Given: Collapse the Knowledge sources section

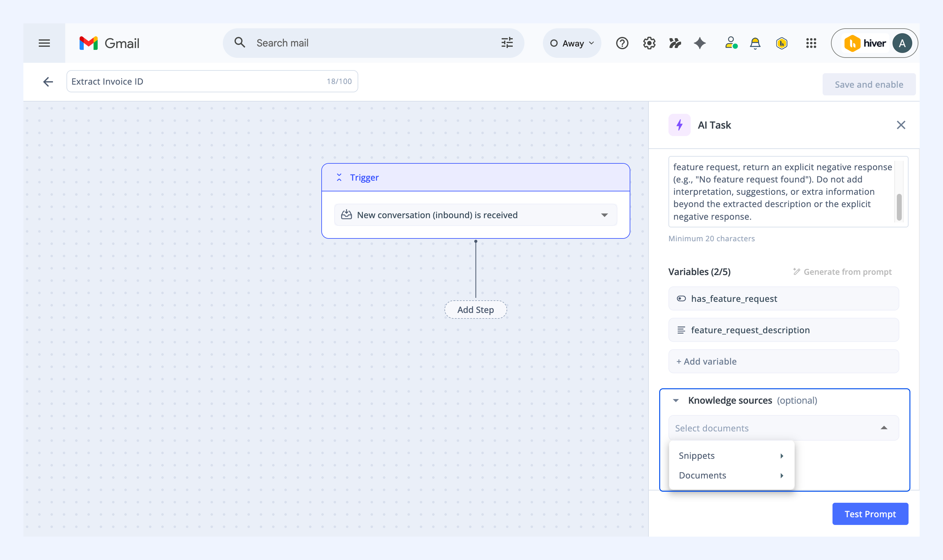Looking at the screenshot, I should pos(676,400).
